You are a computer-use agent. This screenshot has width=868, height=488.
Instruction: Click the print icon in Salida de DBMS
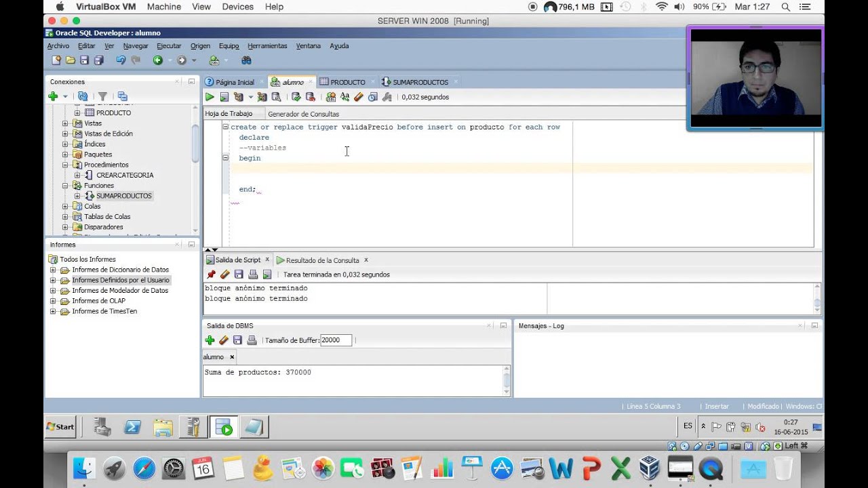click(x=252, y=340)
